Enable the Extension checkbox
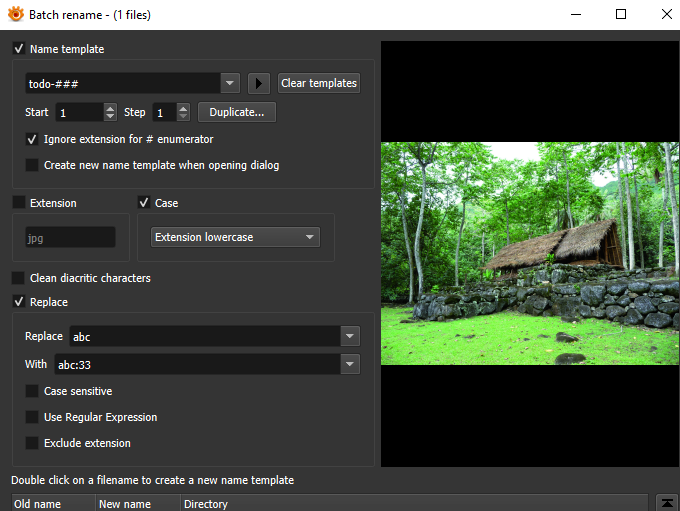 click(19, 203)
